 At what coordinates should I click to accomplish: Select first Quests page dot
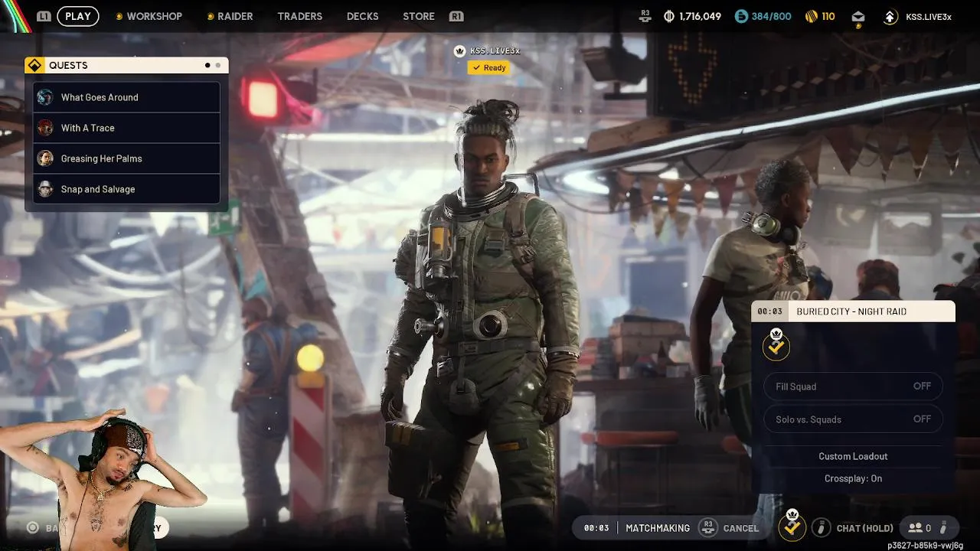(207, 65)
